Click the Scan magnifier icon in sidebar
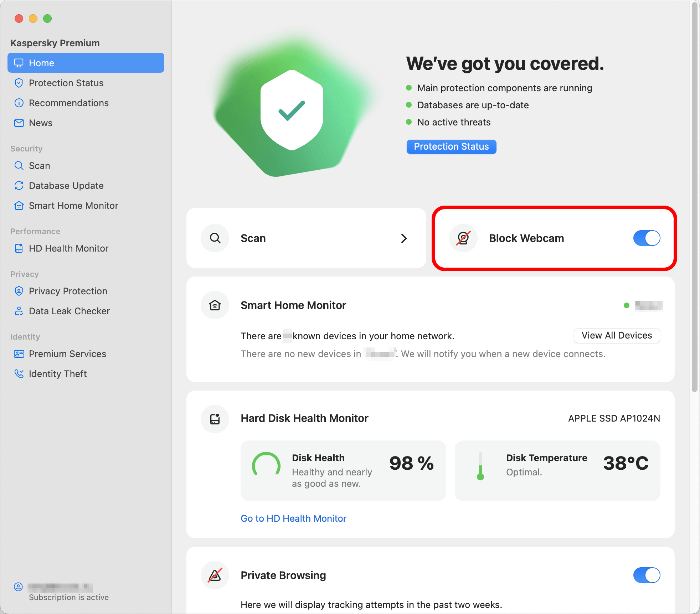This screenshot has width=700, height=614. pos(19,166)
